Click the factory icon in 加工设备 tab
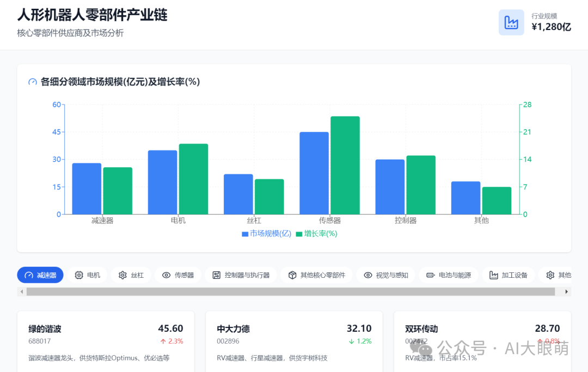The image size is (588, 372). tap(493, 275)
